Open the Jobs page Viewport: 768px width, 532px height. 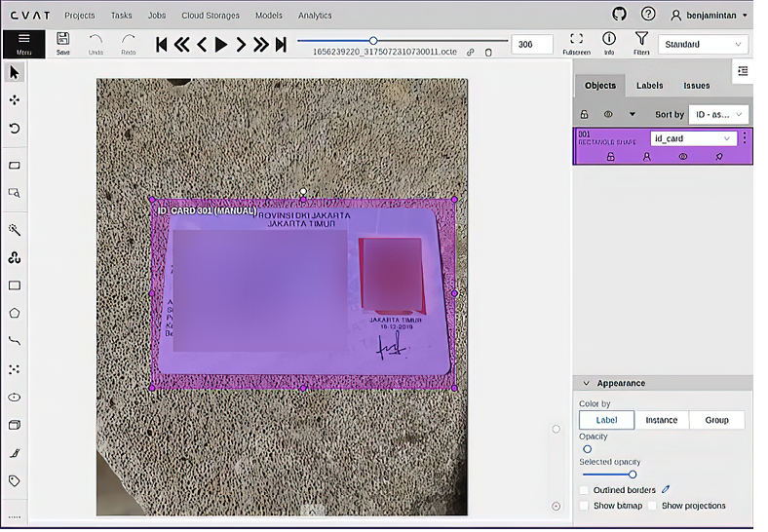point(157,16)
